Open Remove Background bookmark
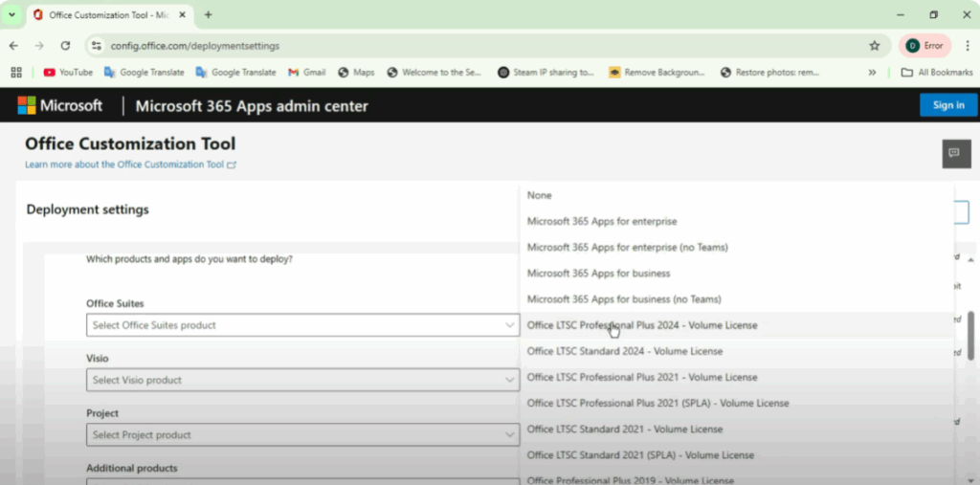 [x=657, y=73]
